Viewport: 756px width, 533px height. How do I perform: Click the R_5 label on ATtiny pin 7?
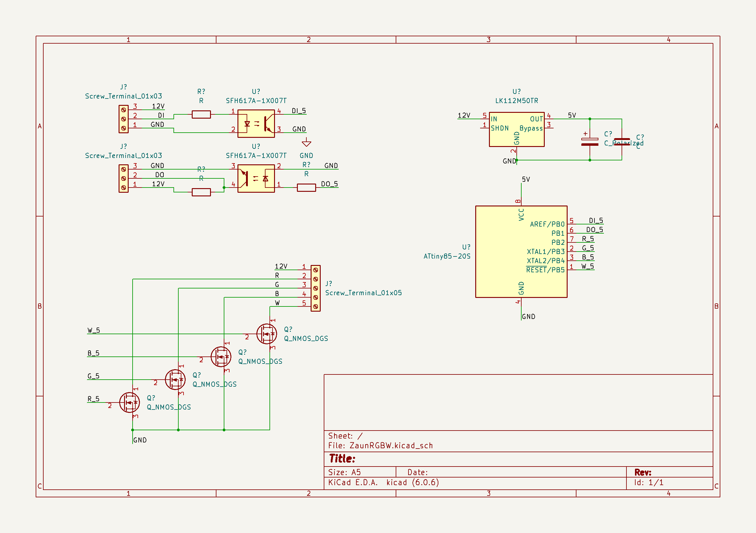588,239
